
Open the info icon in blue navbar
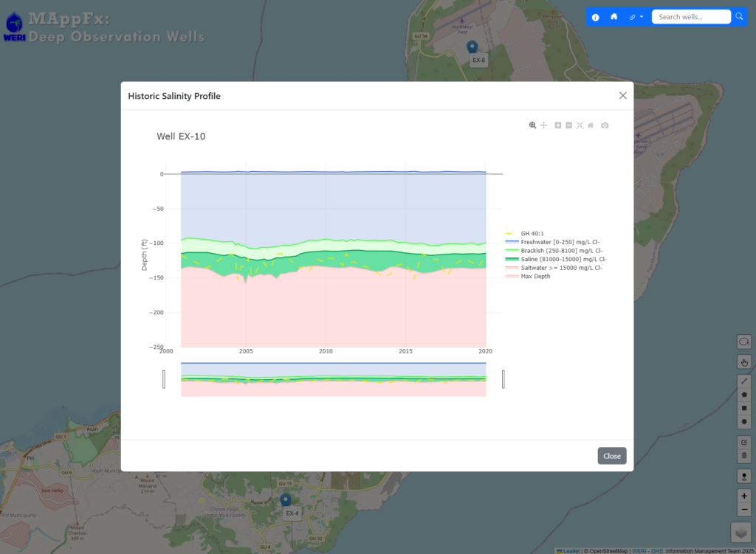(596, 17)
